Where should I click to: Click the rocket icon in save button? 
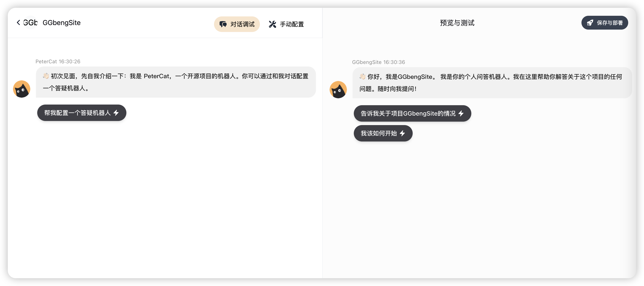pos(590,23)
